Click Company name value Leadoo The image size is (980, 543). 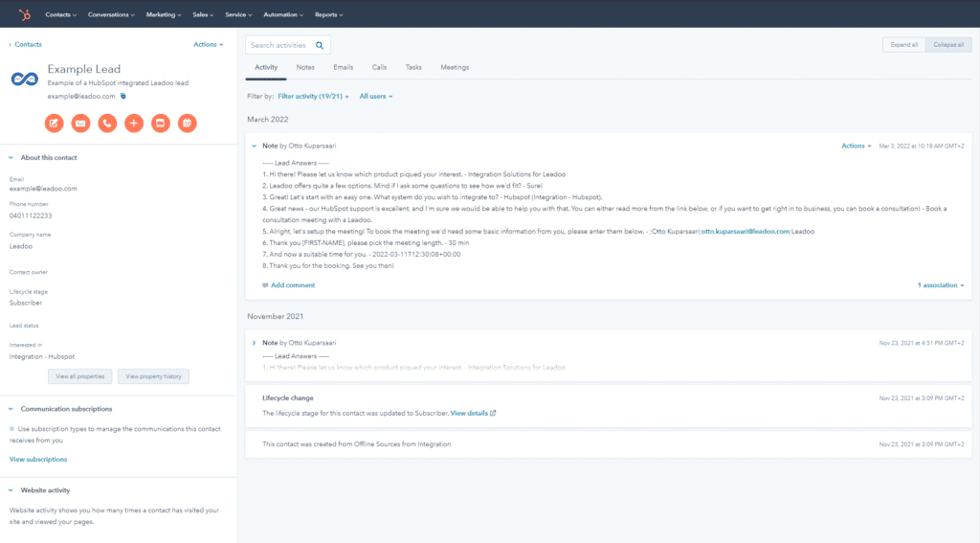coord(21,246)
